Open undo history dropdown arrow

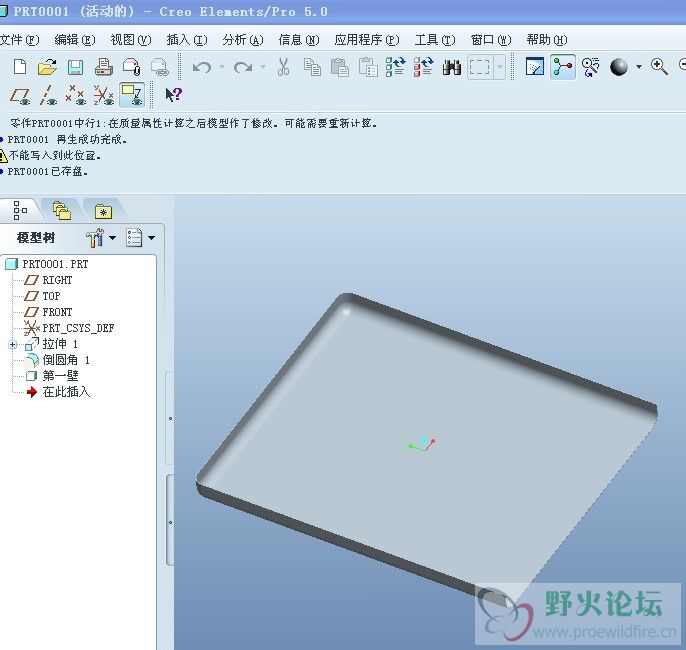tap(222, 67)
